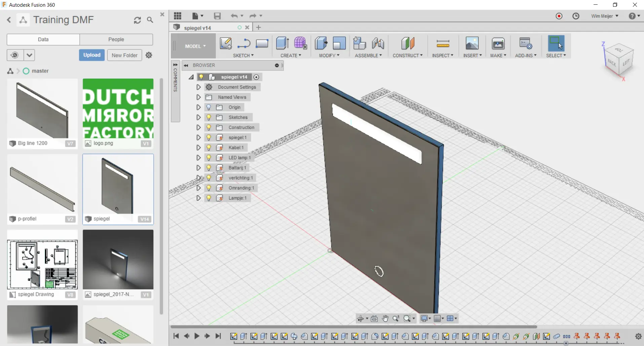
Task: Jump to the timeline beginning
Action: 176,336
